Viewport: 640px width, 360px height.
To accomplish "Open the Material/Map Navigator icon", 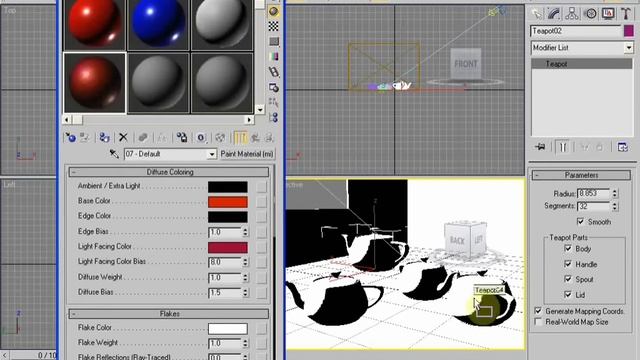I will (x=274, y=118).
